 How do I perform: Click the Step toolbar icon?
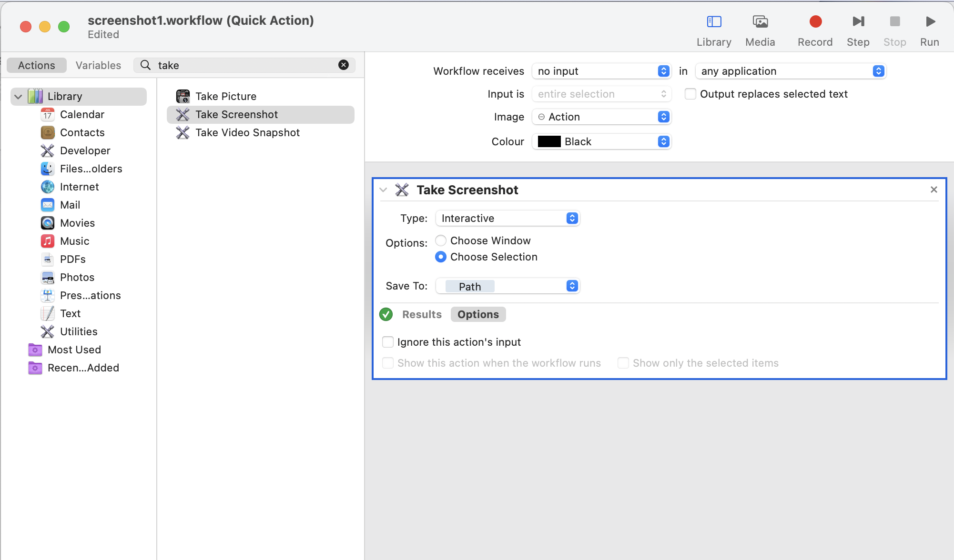pyautogui.click(x=858, y=22)
